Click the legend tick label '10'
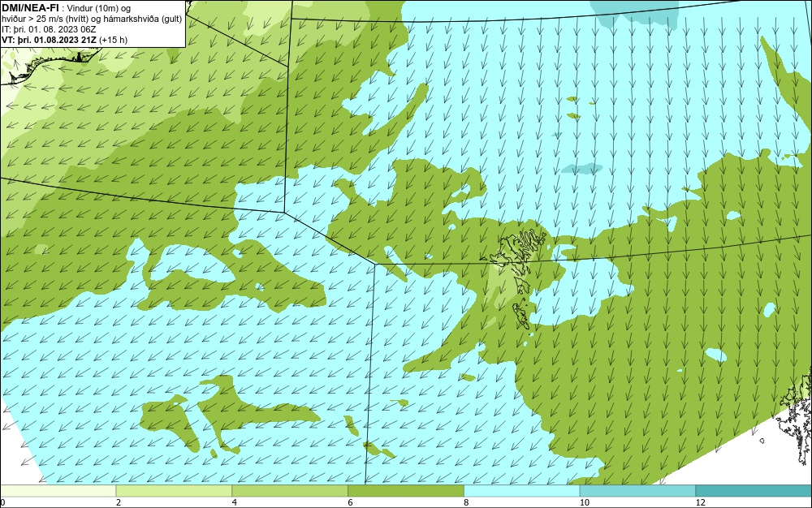The image size is (812, 508). [x=585, y=502]
